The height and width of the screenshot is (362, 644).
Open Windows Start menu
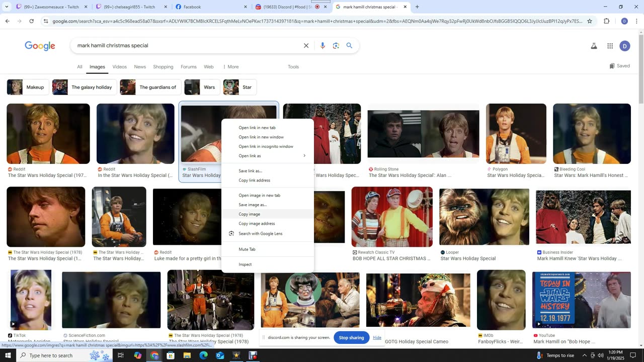pos(8,355)
